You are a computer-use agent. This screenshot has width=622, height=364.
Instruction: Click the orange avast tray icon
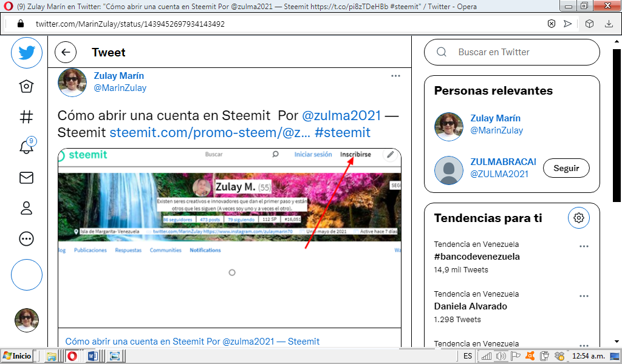coord(530,356)
